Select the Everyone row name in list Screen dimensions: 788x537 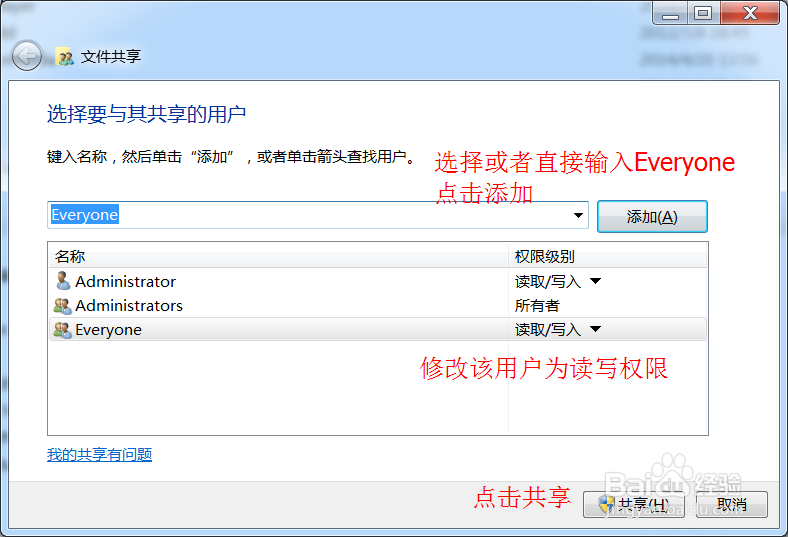[109, 330]
